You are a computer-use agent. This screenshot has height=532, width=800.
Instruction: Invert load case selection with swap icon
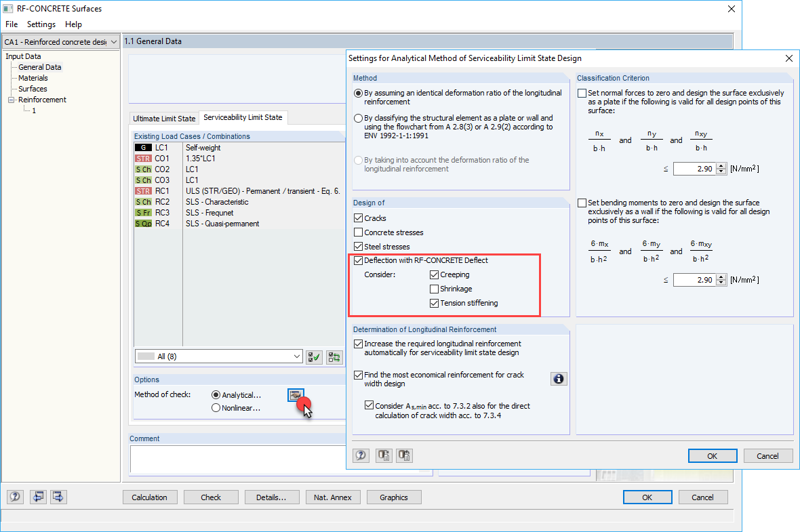334,357
